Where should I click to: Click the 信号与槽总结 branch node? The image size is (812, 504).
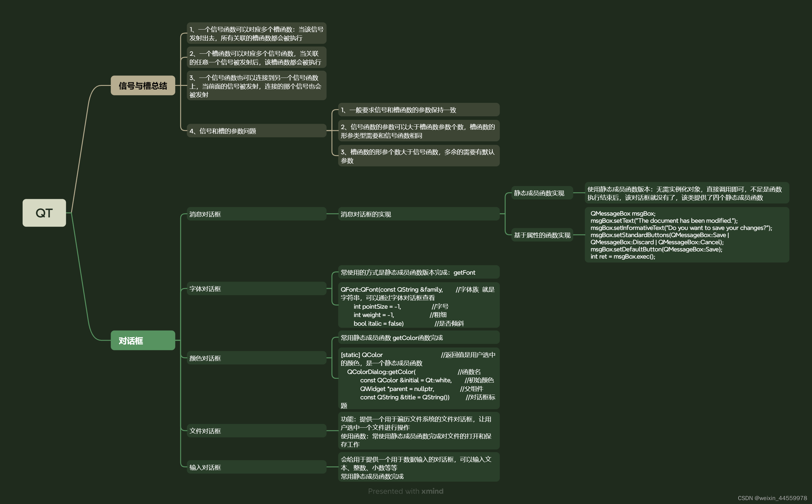(142, 85)
